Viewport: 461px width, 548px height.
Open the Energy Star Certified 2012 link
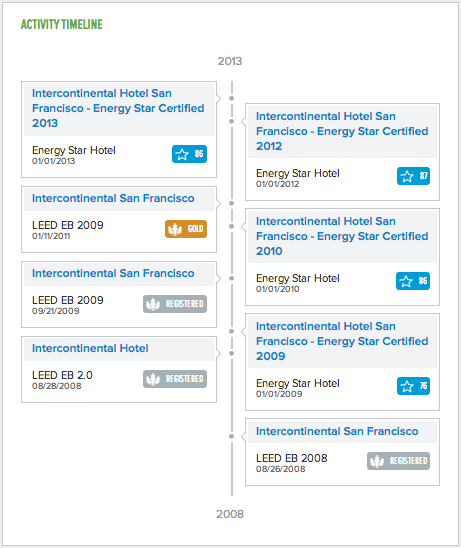[342, 131]
